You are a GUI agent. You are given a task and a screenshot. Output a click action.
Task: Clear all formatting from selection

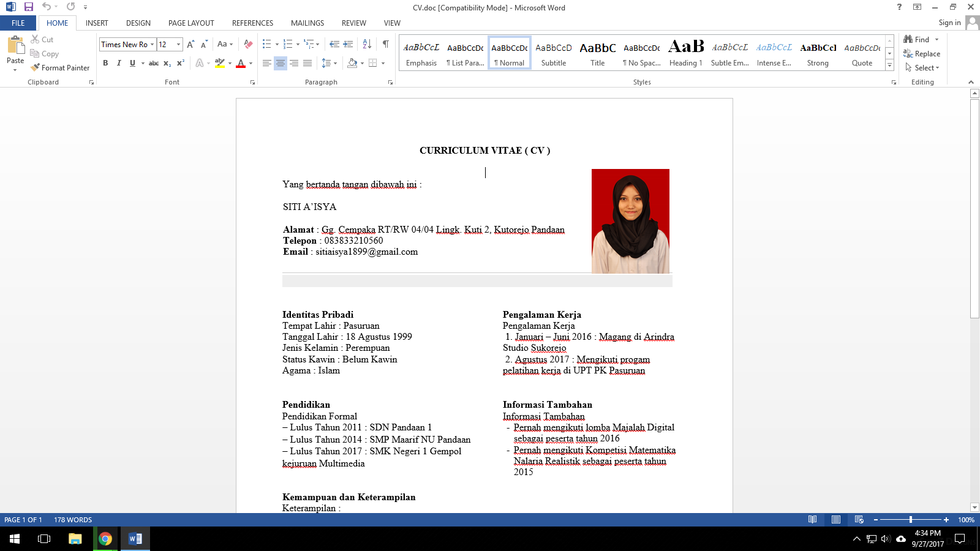[x=248, y=44]
